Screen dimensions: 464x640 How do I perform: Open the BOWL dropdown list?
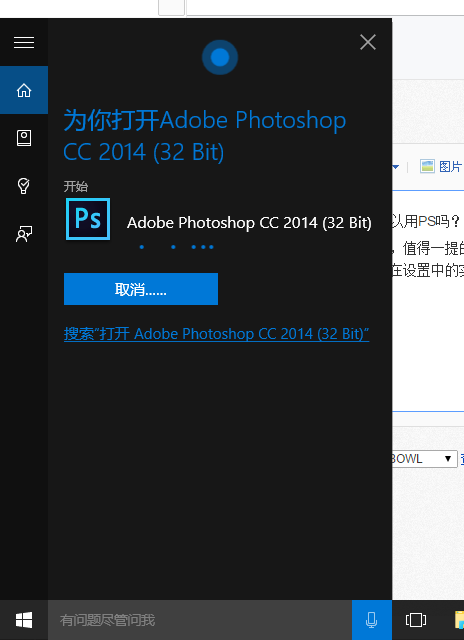[x=424, y=459]
